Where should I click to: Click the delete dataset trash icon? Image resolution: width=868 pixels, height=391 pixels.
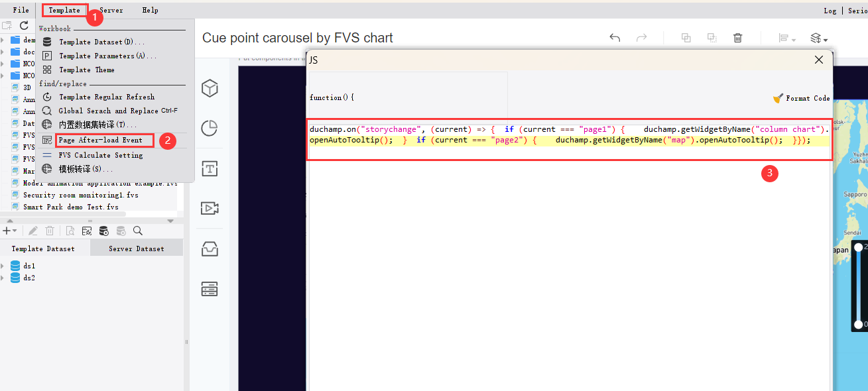50,230
